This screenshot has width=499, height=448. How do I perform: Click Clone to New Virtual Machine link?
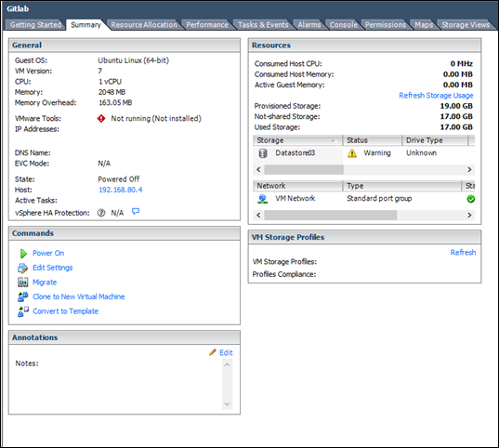point(79,296)
